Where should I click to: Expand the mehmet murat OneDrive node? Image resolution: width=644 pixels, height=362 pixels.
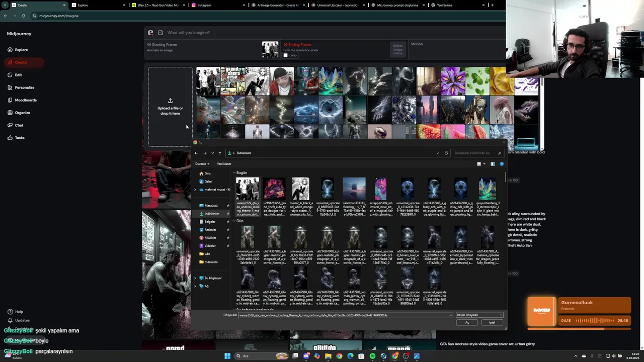195,190
